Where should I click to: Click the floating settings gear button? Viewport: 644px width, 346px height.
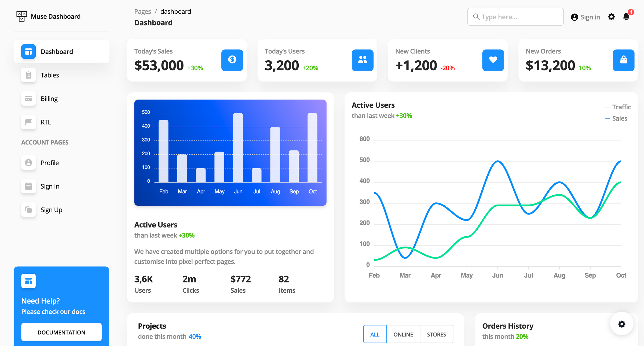622,324
